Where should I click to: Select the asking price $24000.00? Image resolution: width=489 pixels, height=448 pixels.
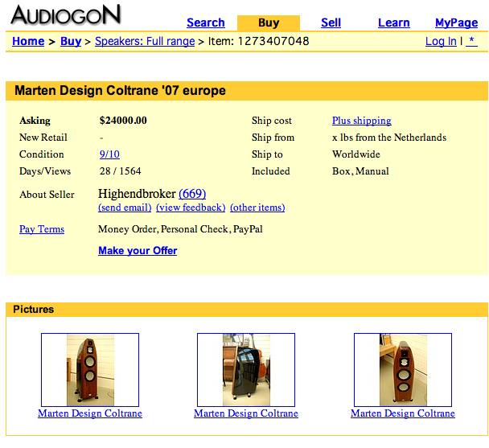[x=123, y=121]
